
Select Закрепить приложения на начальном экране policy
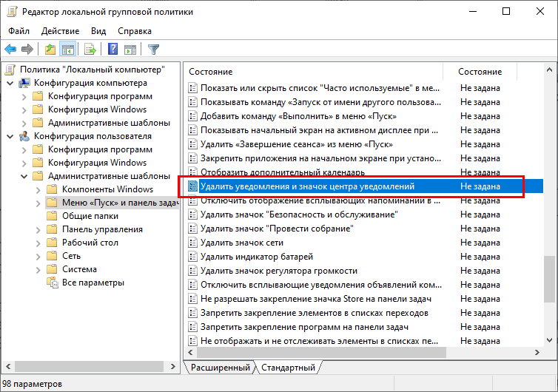point(320,158)
